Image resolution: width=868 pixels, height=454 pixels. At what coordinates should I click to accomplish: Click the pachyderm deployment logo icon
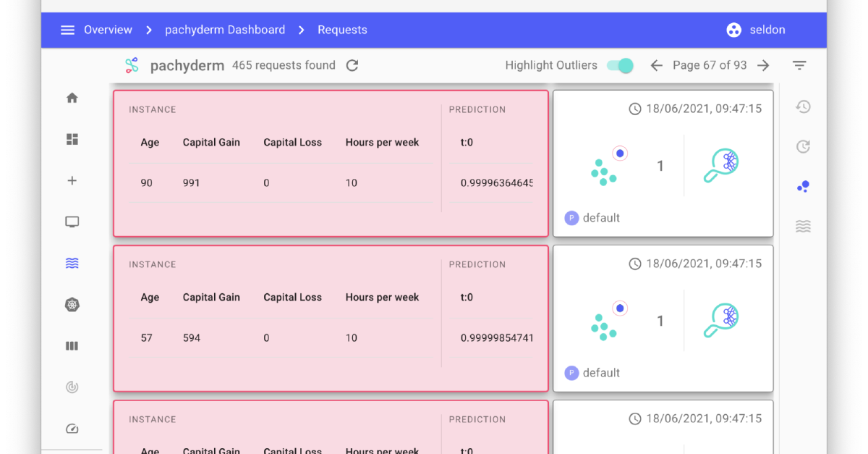point(132,65)
